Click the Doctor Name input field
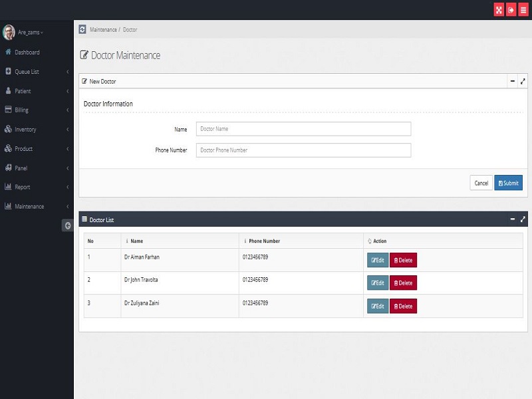The height and width of the screenshot is (399, 532). point(303,129)
